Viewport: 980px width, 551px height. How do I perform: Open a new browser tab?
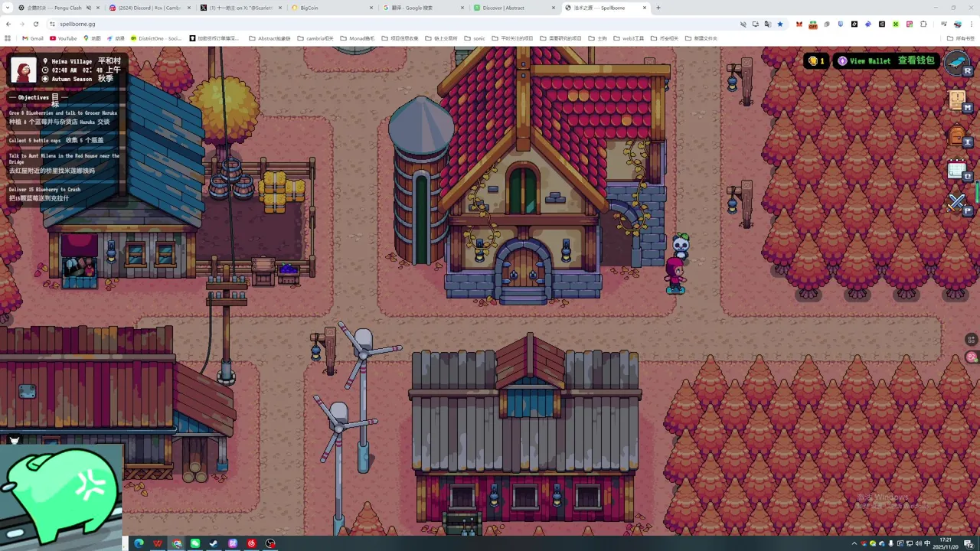pyautogui.click(x=658, y=8)
